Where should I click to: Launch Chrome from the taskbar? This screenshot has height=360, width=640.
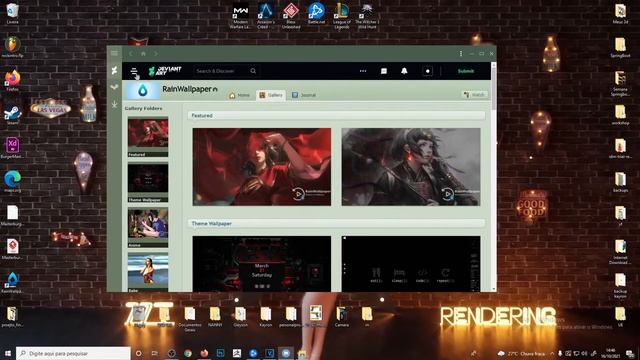pos(188,353)
